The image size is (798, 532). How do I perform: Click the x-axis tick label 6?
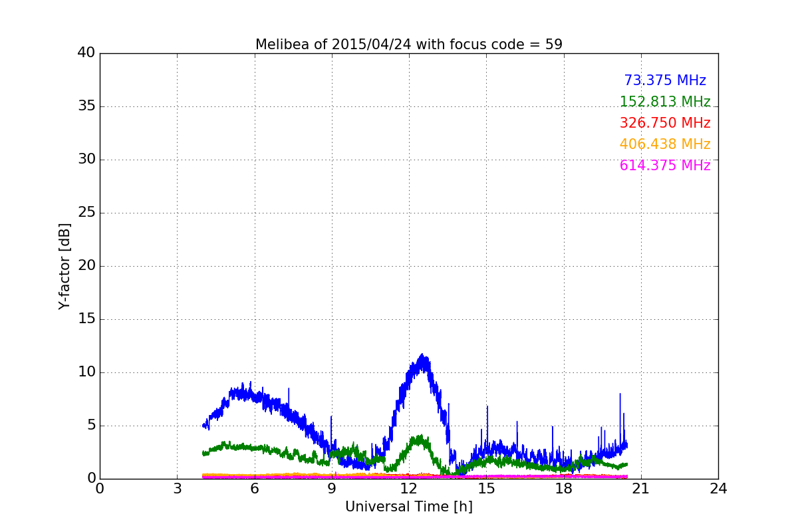[x=255, y=488]
